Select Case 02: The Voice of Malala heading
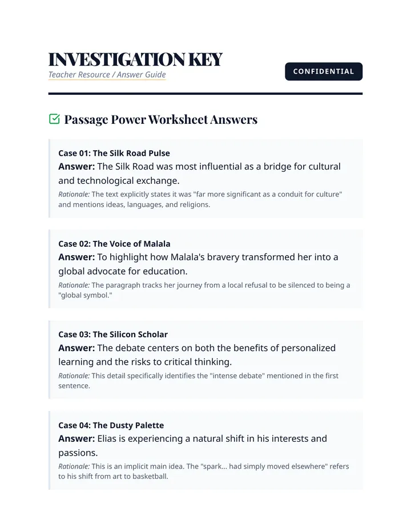Image resolution: width=411 pixels, height=532 pixels. tap(114, 244)
